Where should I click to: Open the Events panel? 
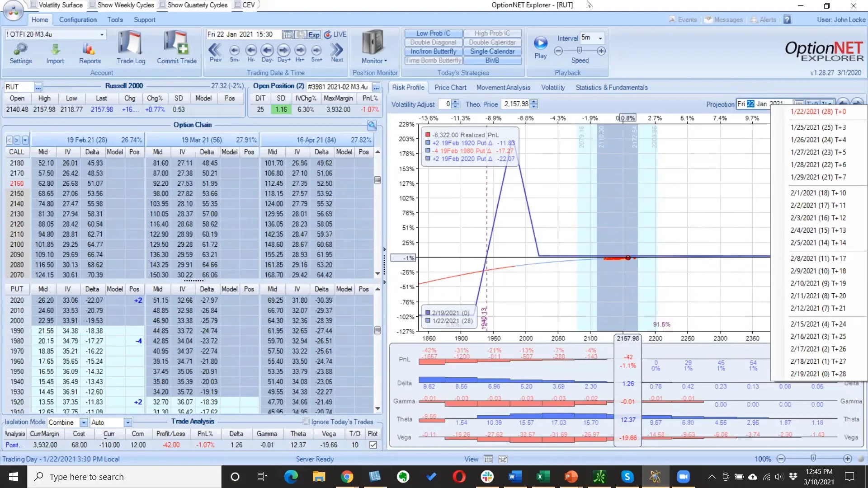pyautogui.click(x=683, y=20)
